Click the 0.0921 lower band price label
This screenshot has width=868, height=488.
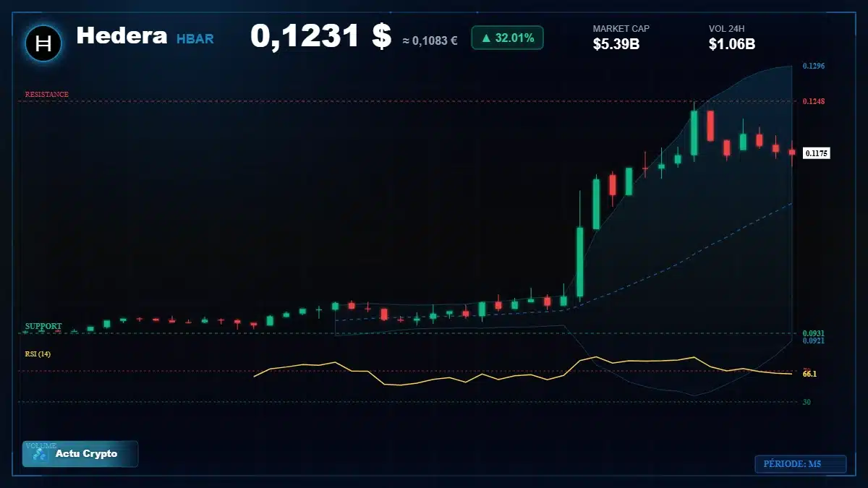pyautogui.click(x=814, y=341)
